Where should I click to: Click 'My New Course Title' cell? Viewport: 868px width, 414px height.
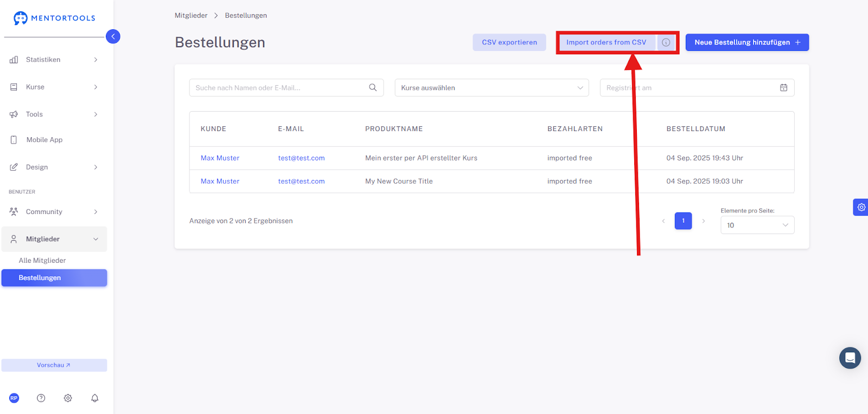tap(399, 181)
